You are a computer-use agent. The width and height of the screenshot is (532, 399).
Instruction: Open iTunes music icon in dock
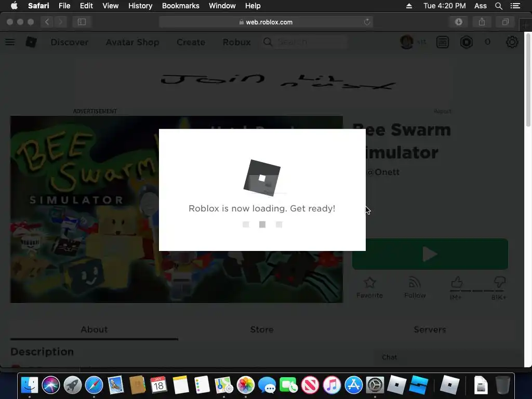click(332, 385)
